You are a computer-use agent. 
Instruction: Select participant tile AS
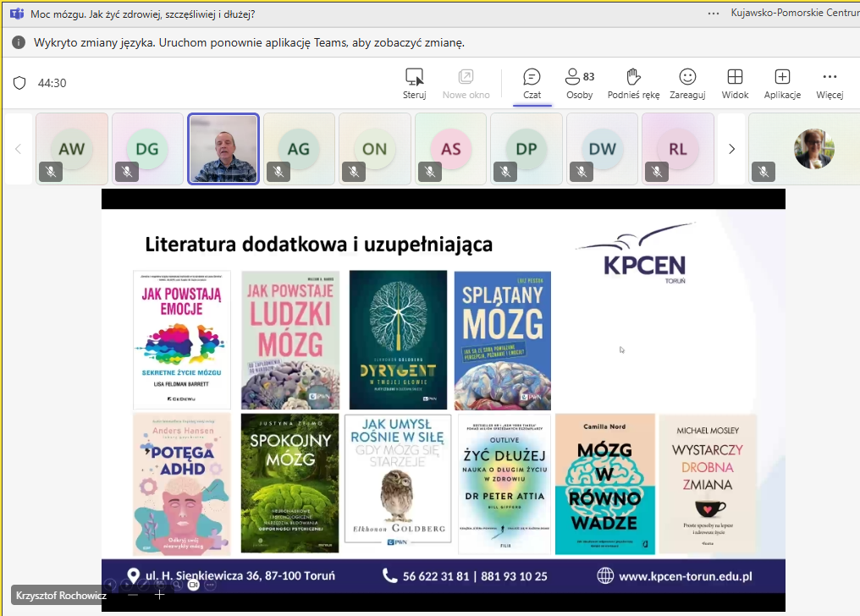pyautogui.click(x=451, y=149)
